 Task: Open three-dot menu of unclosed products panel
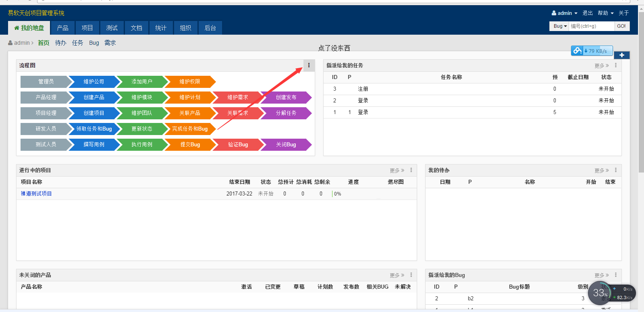click(x=411, y=275)
